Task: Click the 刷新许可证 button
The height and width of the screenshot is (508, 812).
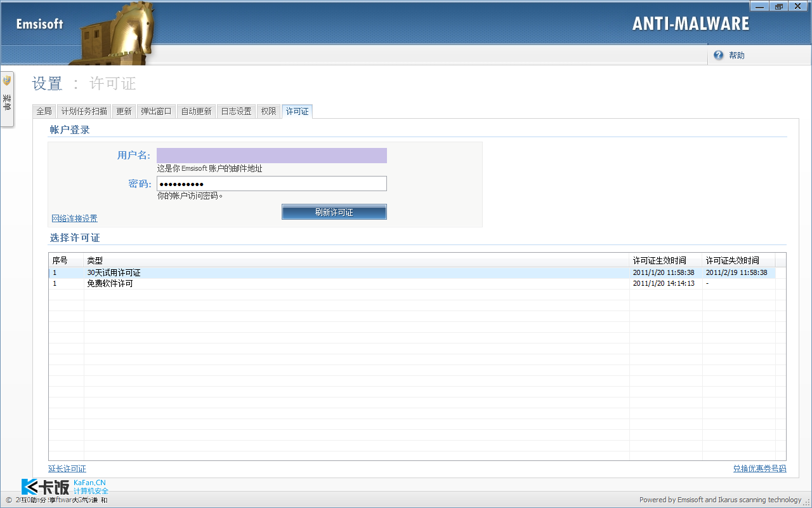Action: coord(334,212)
